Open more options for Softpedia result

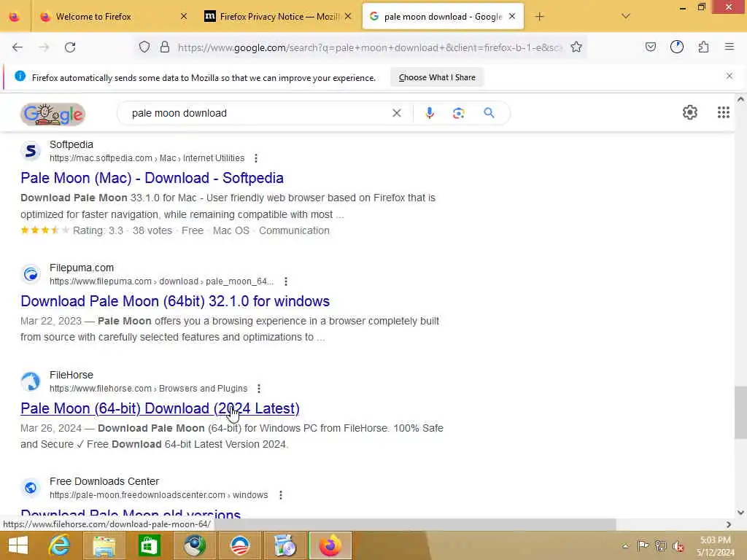(x=256, y=158)
